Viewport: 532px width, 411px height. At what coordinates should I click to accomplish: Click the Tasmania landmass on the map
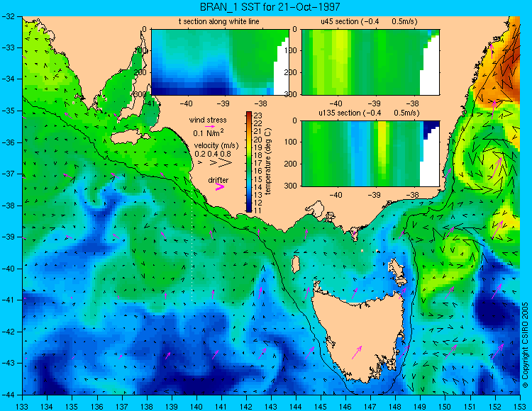coord(360,335)
